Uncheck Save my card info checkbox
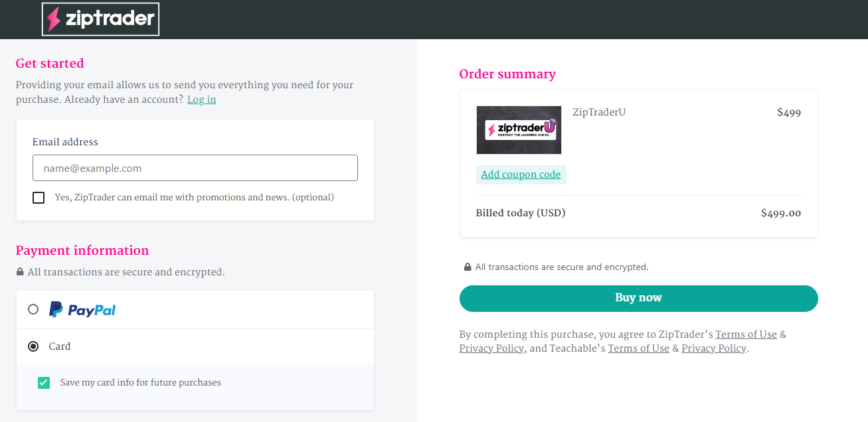 pos(44,383)
